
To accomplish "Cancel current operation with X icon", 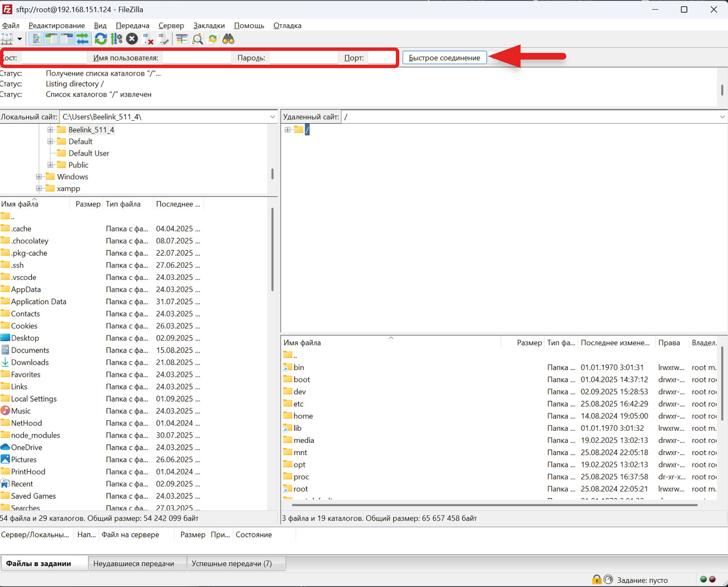I will click(x=132, y=39).
